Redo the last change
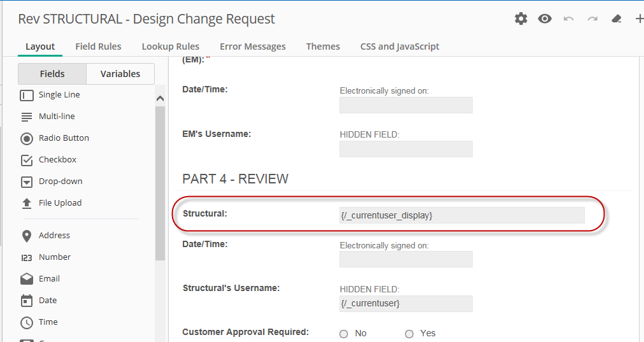 pyautogui.click(x=592, y=19)
